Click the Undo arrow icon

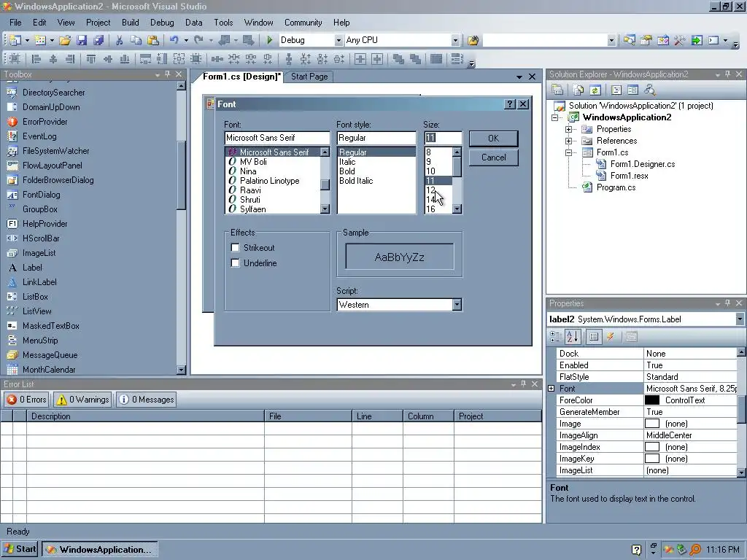point(174,41)
